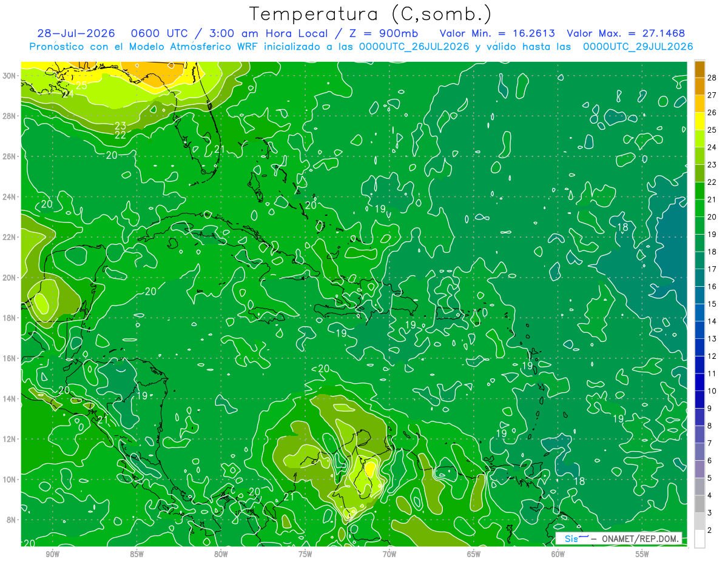The width and height of the screenshot is (728, 562).
Task: Click the "30N" latitude axis label
Action: tap(10, 75)
